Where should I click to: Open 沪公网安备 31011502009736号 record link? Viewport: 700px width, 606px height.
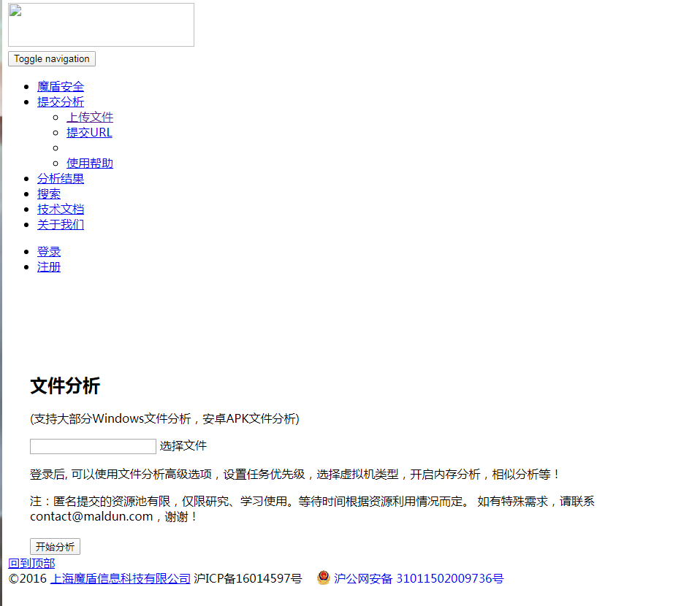[x=419, y=578]
